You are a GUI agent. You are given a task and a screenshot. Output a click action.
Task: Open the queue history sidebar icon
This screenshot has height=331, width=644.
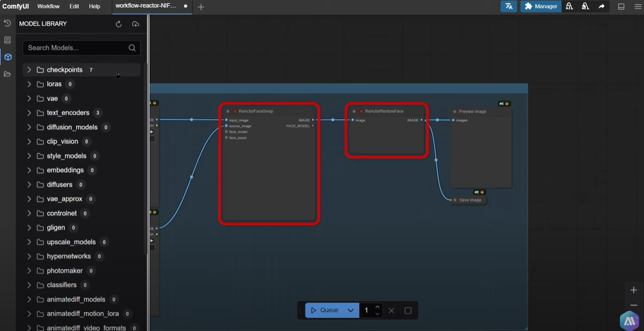(7, 23)
